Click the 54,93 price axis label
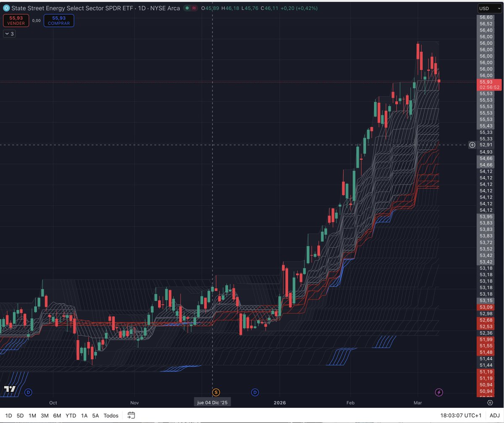The height and width of the screenshot is (423, 504). [486, 152]
